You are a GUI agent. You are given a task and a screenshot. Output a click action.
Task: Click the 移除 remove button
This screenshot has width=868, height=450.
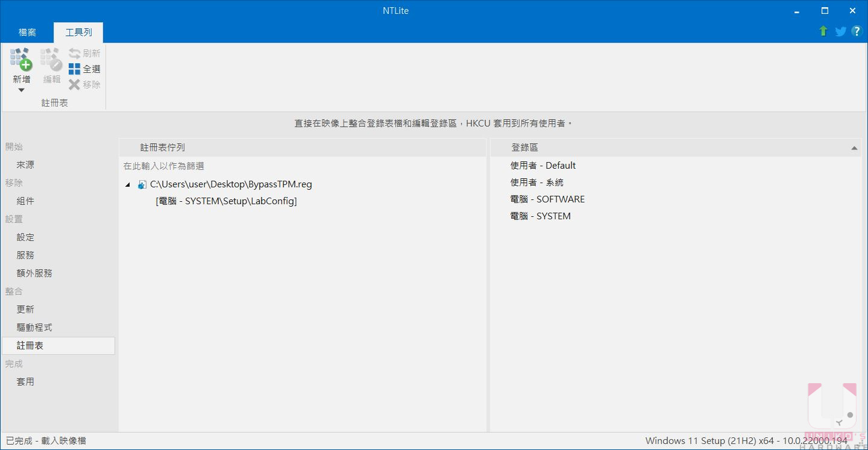coord(84,85)
